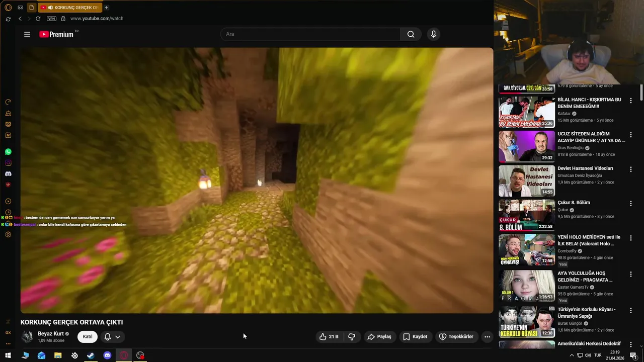Open Instagram from Opera sidebar
Viewport: 644px width, 362px height.
8,163
